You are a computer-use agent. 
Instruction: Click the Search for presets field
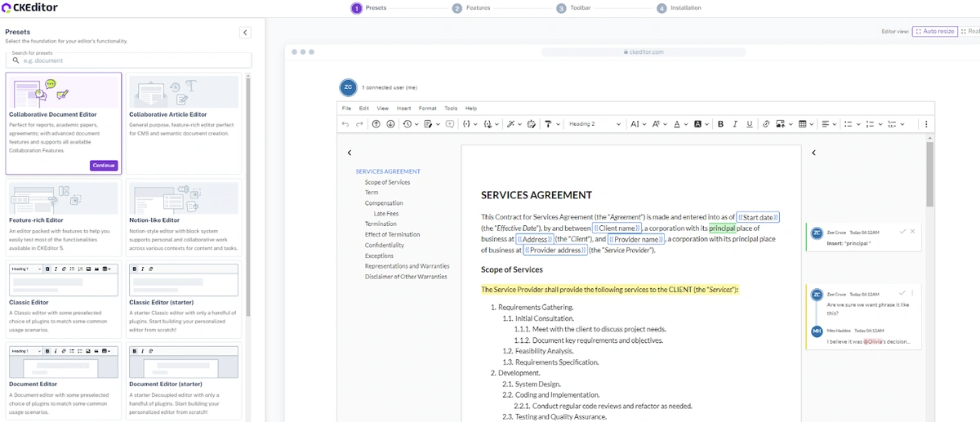coord(131,60)
